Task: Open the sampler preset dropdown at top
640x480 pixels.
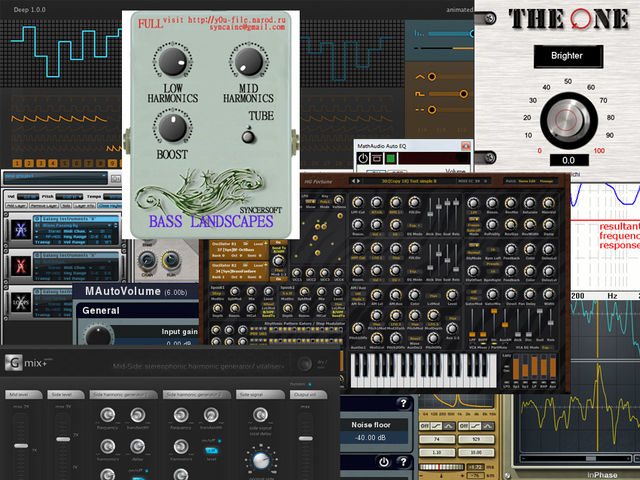Action: (x=56, y=178)
